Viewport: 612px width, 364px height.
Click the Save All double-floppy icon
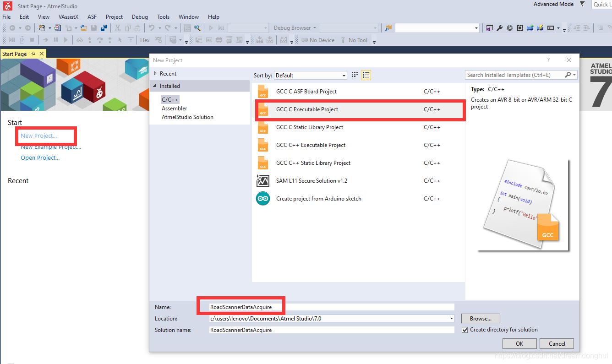coord(104,28)
